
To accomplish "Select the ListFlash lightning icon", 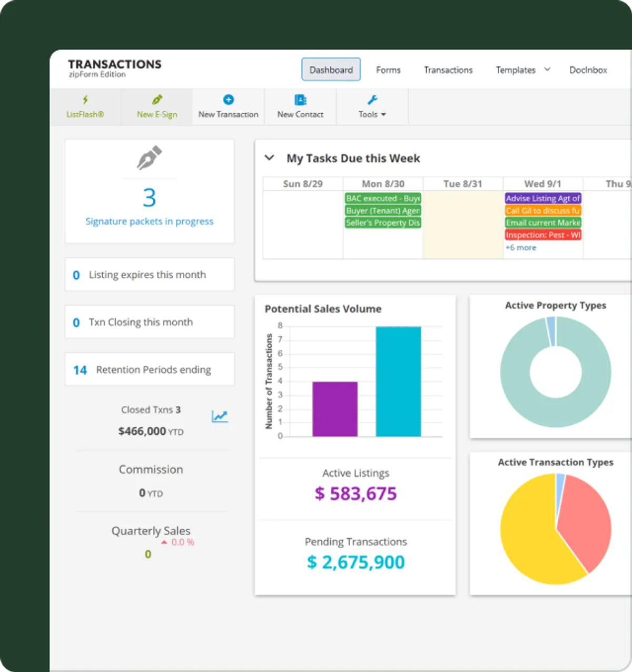I will pos(85,99).
